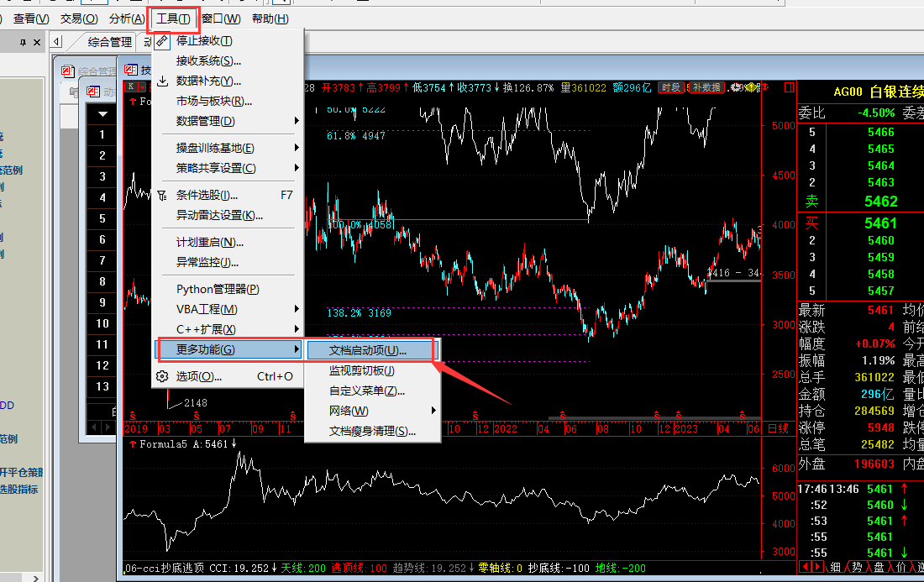Open the 更多功能 submenu item
This screenshot has width=924, height=582.
pyautogui.click(x=228, y=349)
